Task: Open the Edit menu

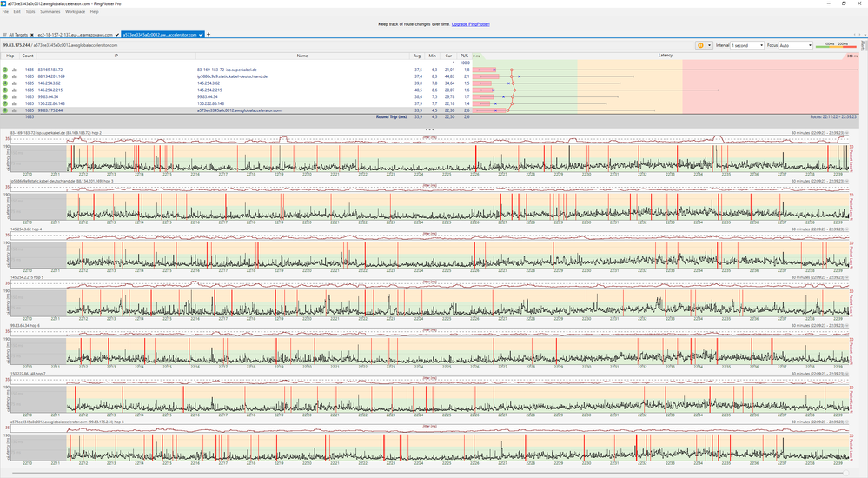Action: (x=17, y=11)
